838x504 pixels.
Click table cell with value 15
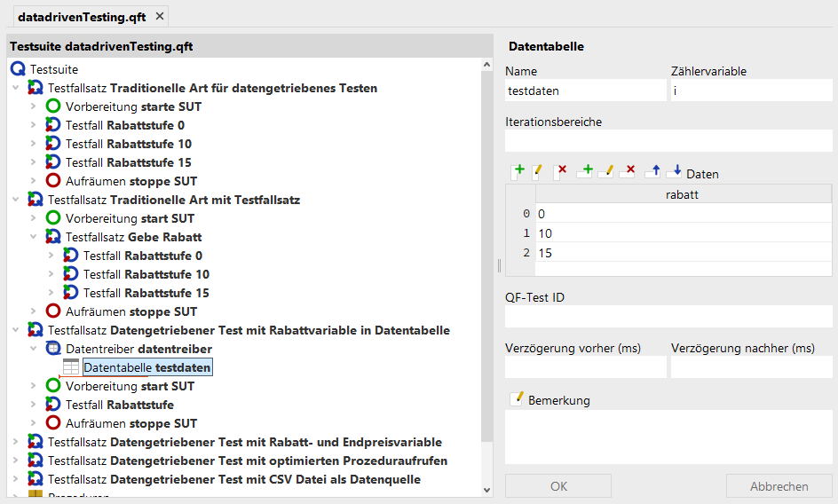pyautogui.click(x=684, y=252)
